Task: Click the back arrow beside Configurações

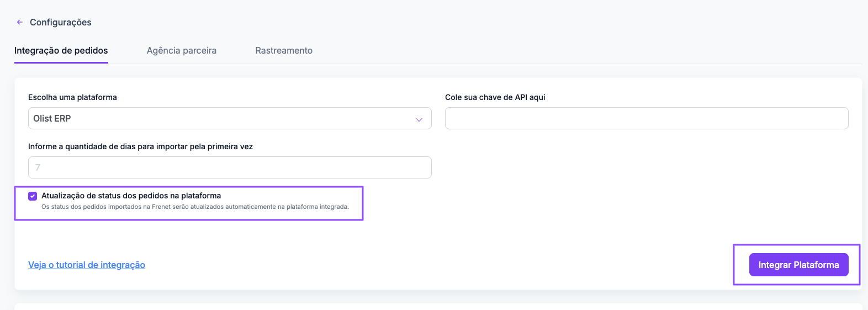Action: click(20, 22)
